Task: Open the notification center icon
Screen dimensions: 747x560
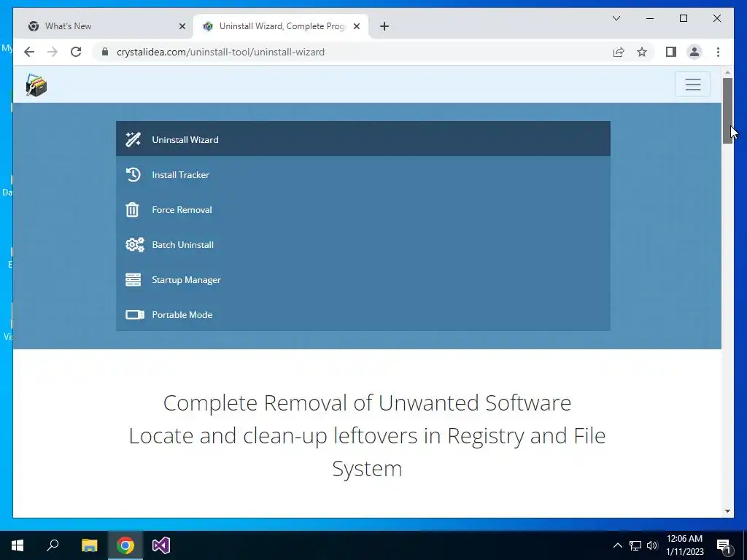Action: coord(724,545)
